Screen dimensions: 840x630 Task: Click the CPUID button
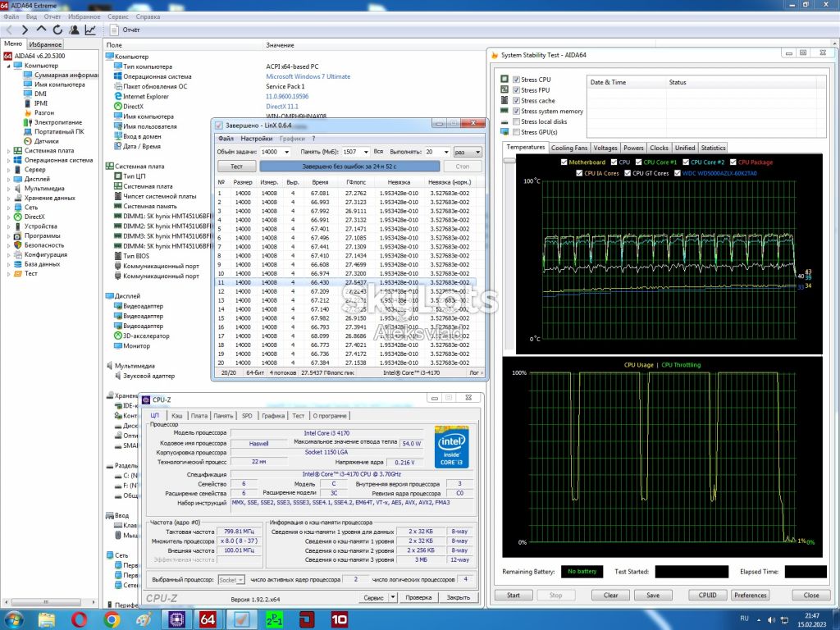(707, 596)
